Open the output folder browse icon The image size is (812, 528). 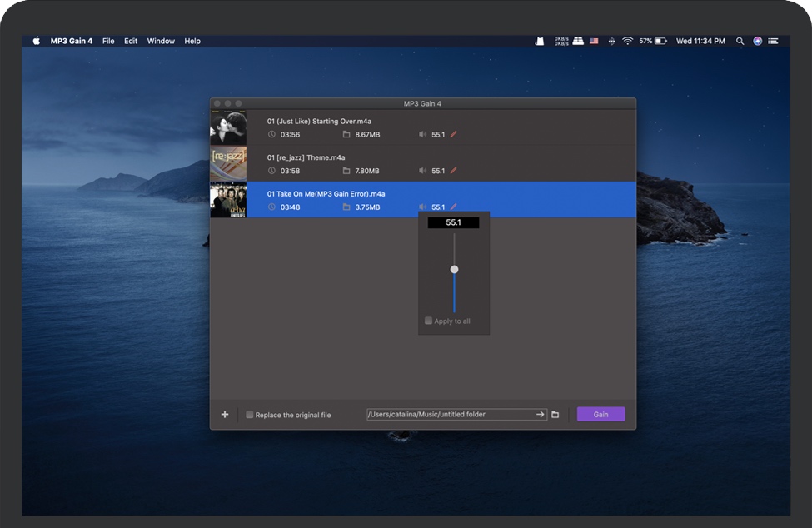click(x=555, y=415)
